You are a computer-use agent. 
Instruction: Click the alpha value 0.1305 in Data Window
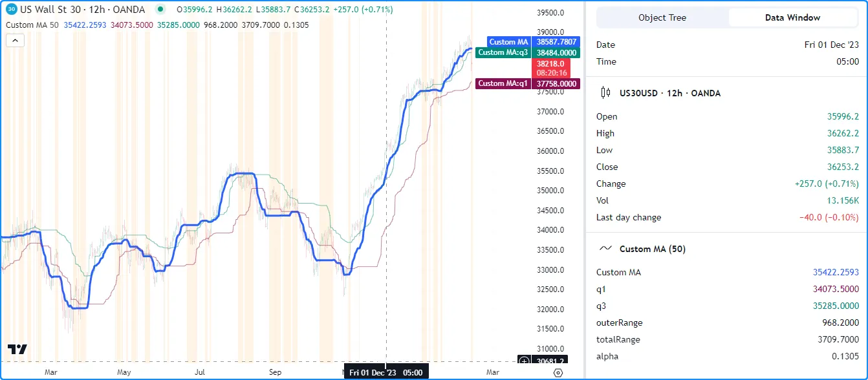tap(845, 356)
